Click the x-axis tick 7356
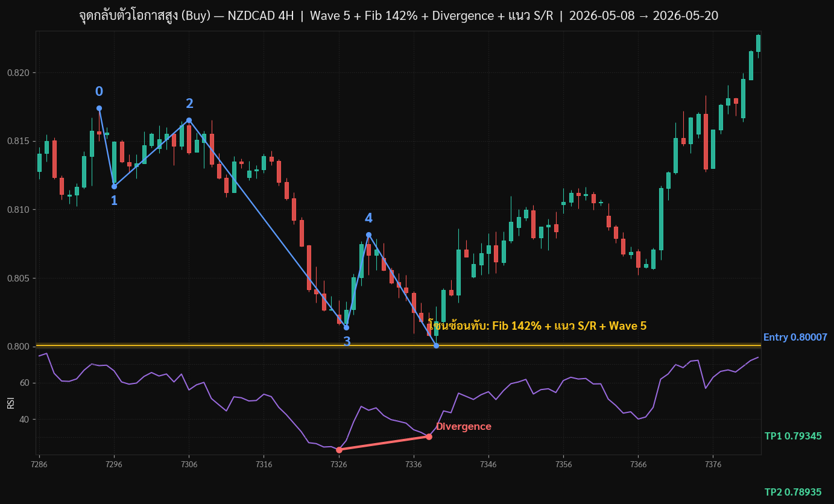The image size is (834, 504). (x=563, y=465)
